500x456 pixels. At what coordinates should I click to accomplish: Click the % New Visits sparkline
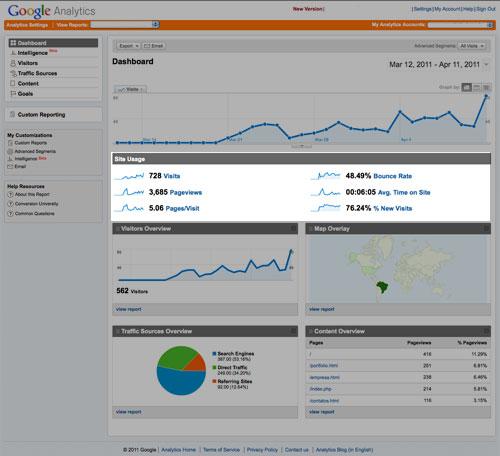pos(325,208)
